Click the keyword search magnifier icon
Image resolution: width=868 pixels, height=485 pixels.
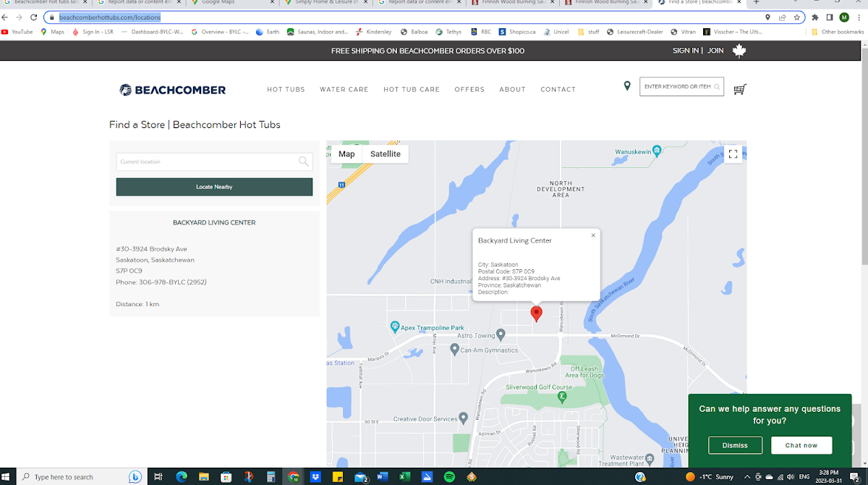(x=717, y=87)
